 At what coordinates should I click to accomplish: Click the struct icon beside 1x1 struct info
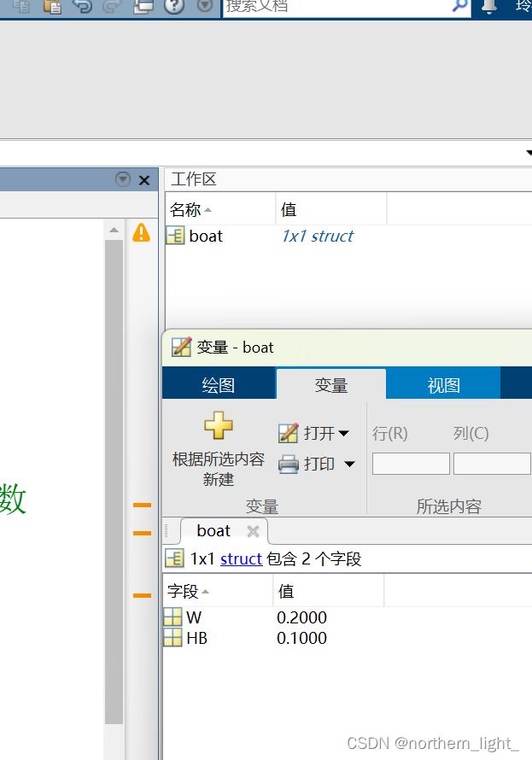coord(174,558)
